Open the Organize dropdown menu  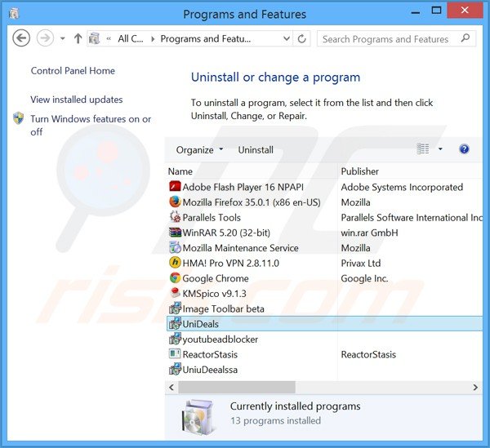pyautogui.click(x=199, y=150)
